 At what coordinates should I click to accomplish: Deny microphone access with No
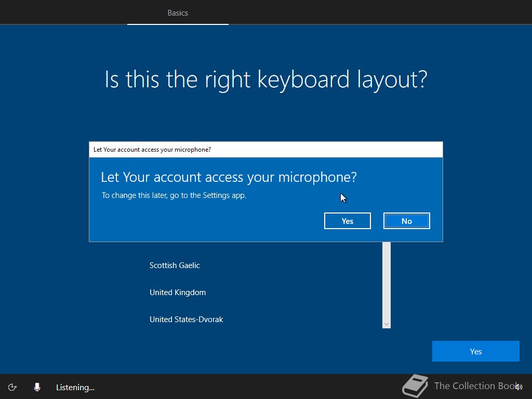[406, 221]
